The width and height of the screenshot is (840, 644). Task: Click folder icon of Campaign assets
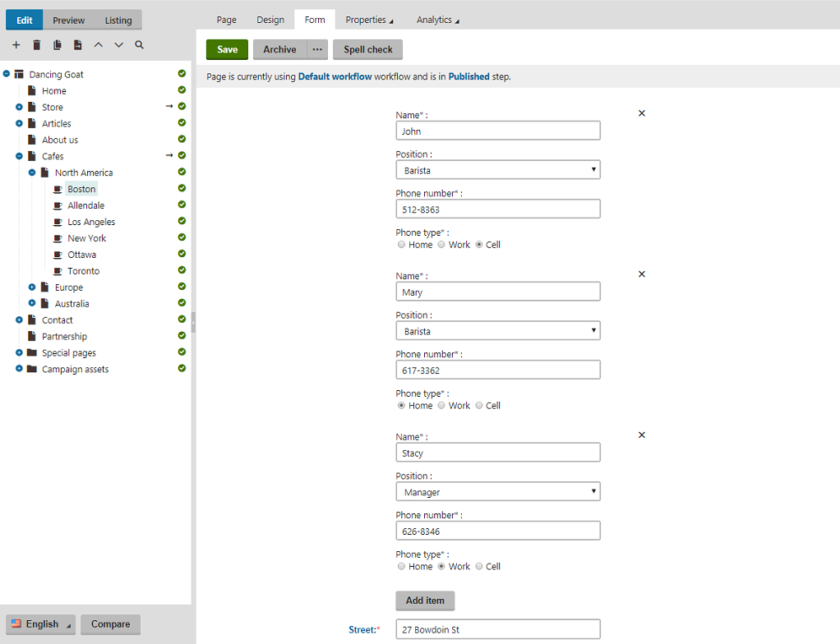click(31, 369)
